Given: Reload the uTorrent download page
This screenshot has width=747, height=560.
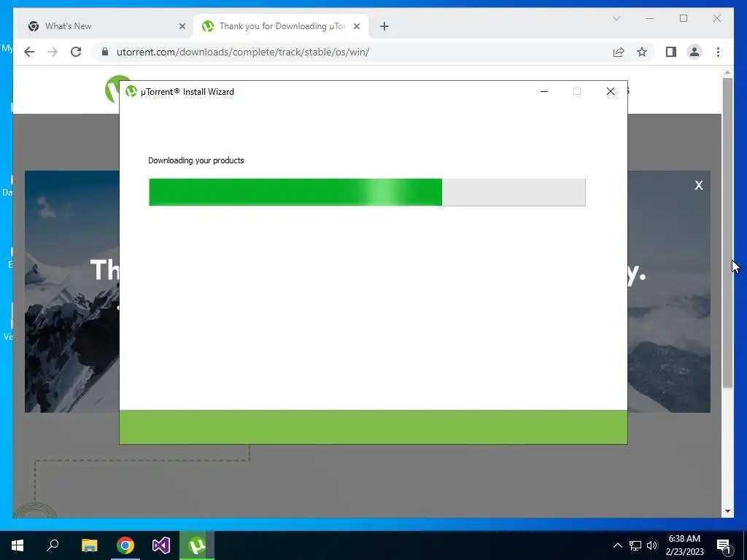Looking at the screenshot, I should pyautogui.click(x=76, y=52).
